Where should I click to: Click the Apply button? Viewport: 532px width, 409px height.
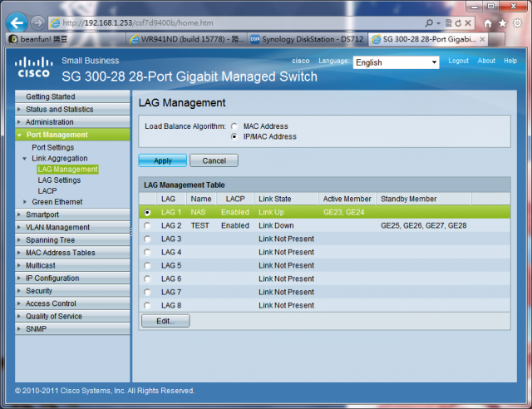(163, 160)
